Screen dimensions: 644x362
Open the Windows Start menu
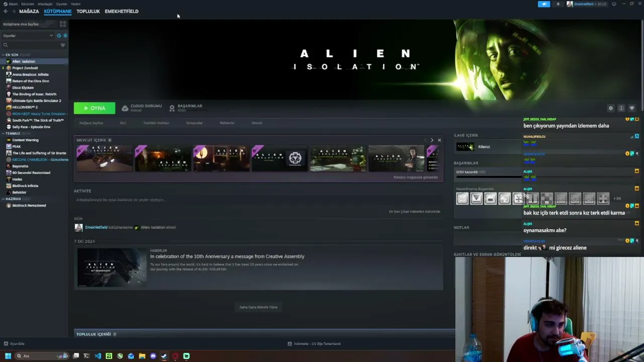pyautogui.click(x=8, y=356)
